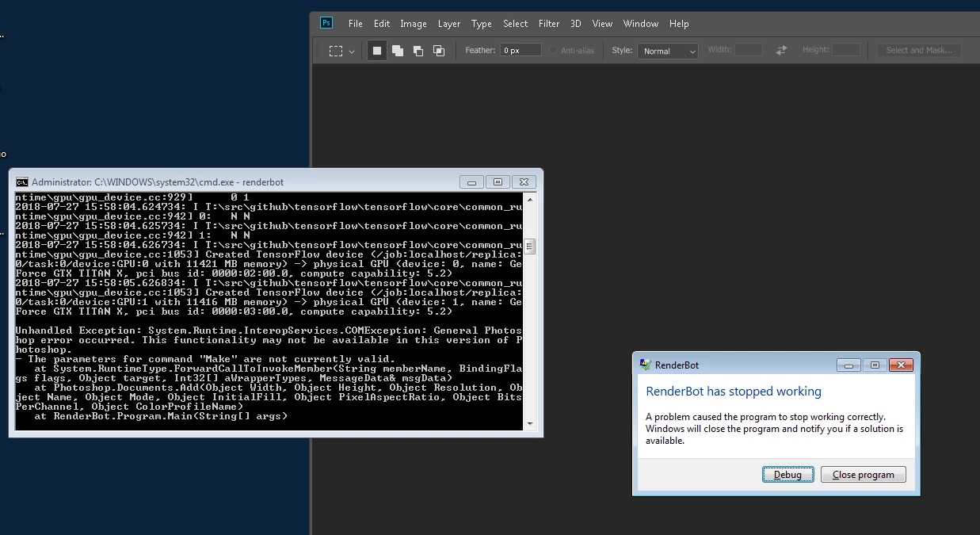This screenshot has height=535, width=980.
Task: Click the Select and Mask button
Action: (x=919, y=50)
